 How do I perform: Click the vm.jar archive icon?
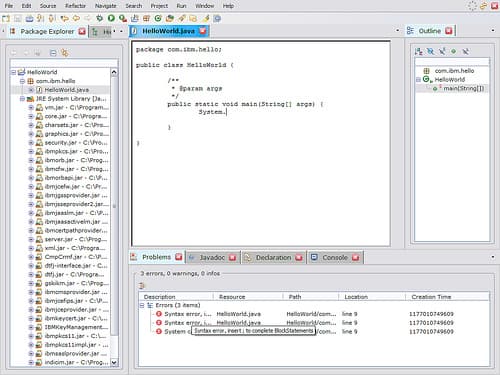(39, 107)
